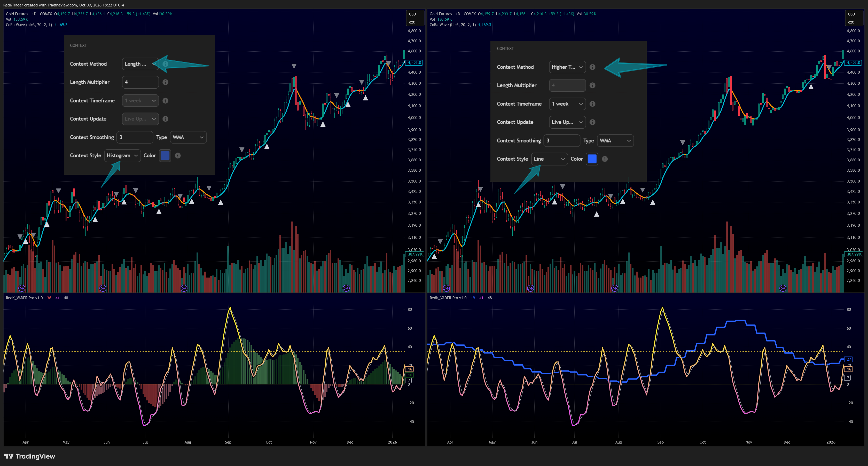Expand the Type WMA dropdown in left panel

[188, 137]
